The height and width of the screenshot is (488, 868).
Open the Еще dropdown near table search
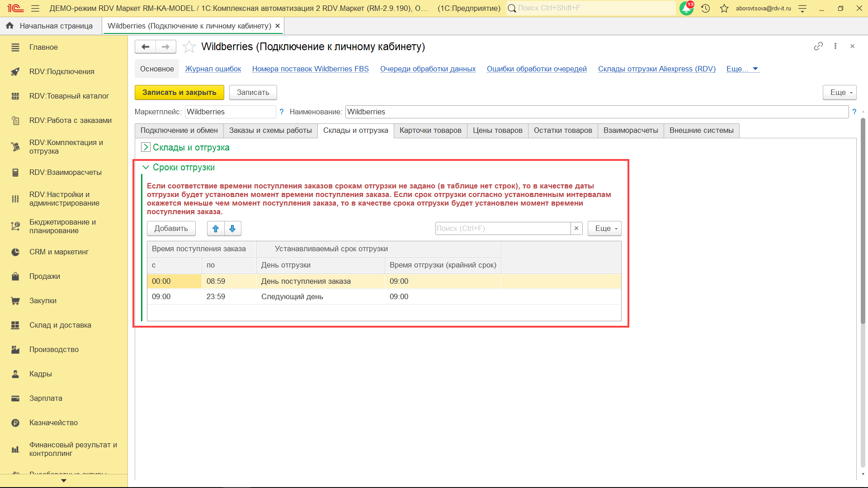[604, 229]
